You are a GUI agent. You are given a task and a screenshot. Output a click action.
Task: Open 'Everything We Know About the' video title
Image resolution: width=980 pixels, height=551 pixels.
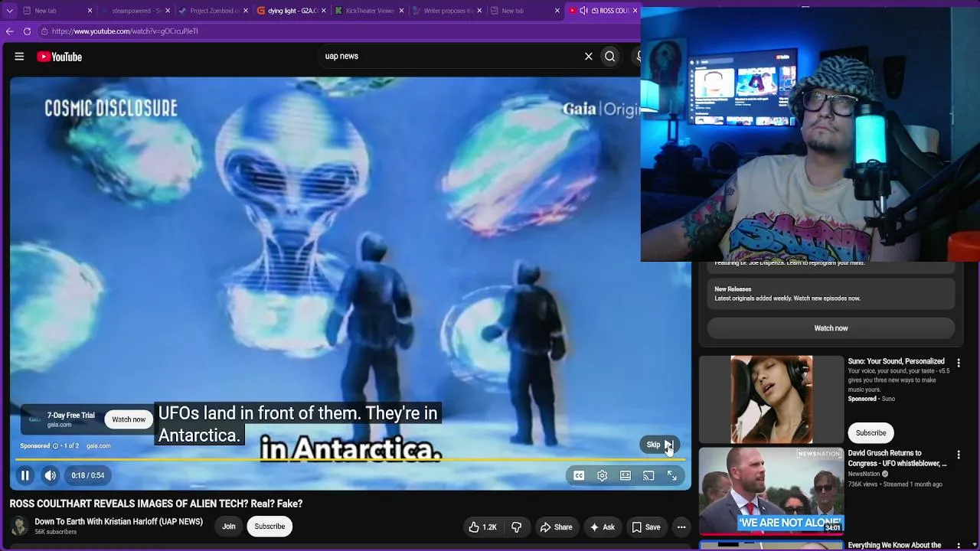coord(894,546)
